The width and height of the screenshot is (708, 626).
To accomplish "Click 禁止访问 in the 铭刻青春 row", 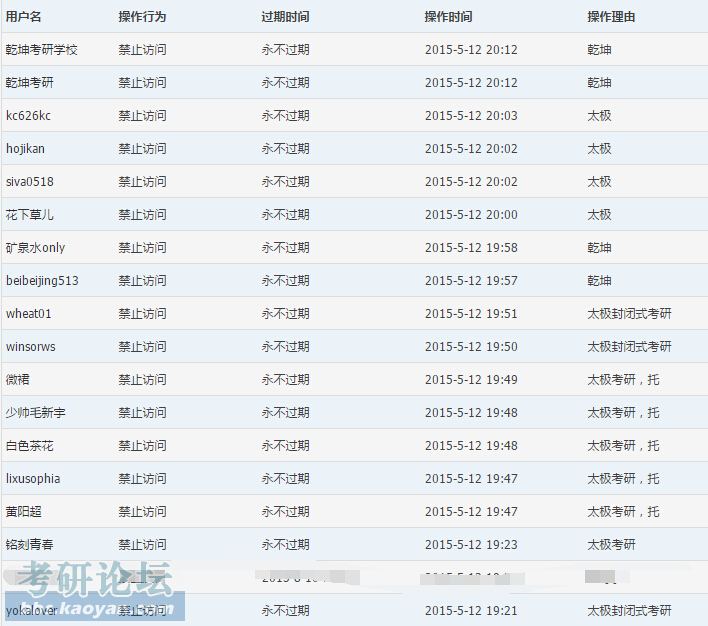I will tap(142, 545).
